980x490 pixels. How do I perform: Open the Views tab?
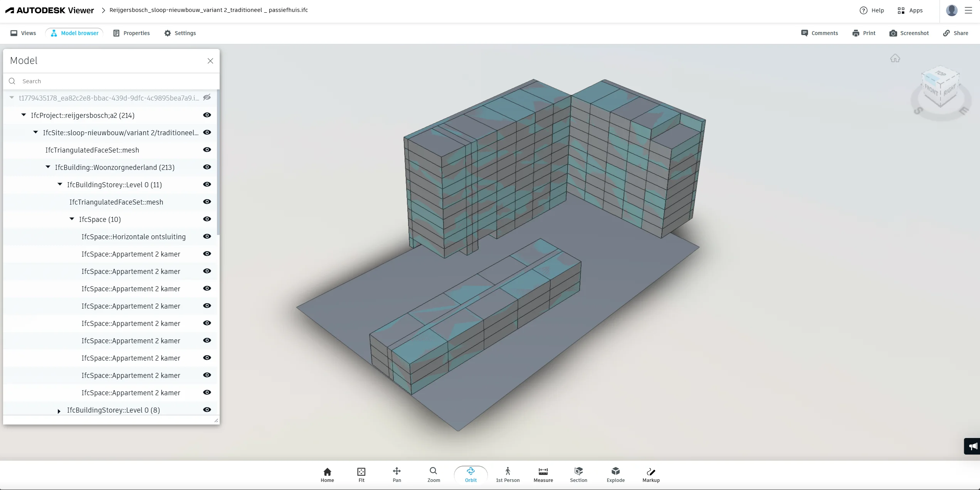point(23,33)
